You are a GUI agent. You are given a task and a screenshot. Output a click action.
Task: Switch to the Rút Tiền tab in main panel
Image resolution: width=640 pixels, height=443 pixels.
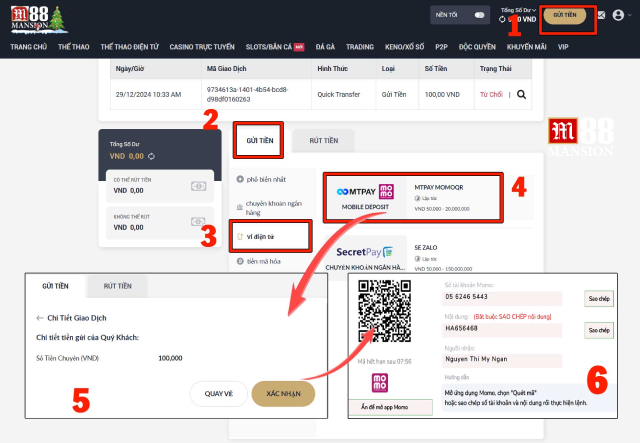[324, 141]
